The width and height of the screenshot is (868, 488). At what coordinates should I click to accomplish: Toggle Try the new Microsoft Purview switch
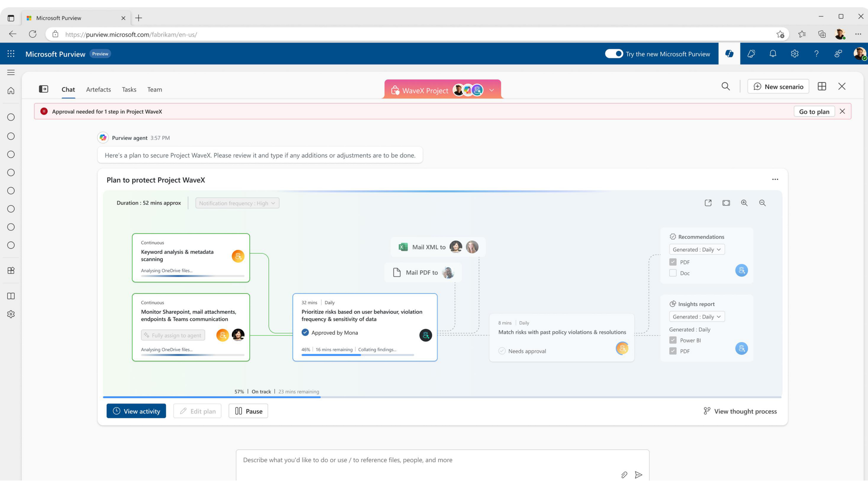[614, 54]
